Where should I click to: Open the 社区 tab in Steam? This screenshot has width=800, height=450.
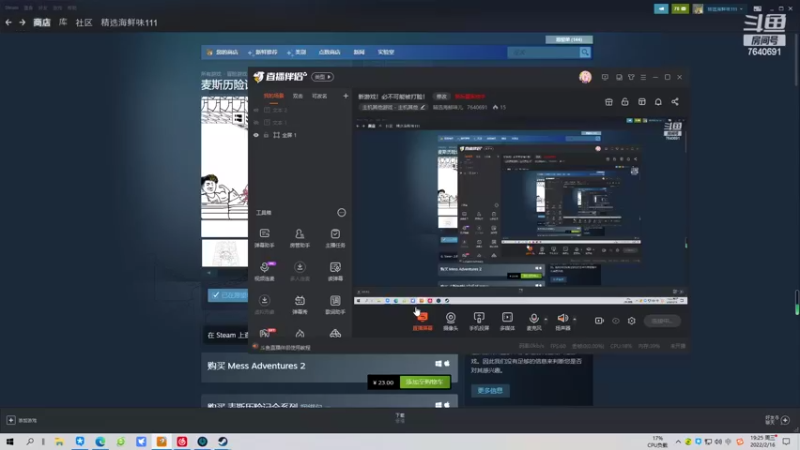(x=84, y=22)
